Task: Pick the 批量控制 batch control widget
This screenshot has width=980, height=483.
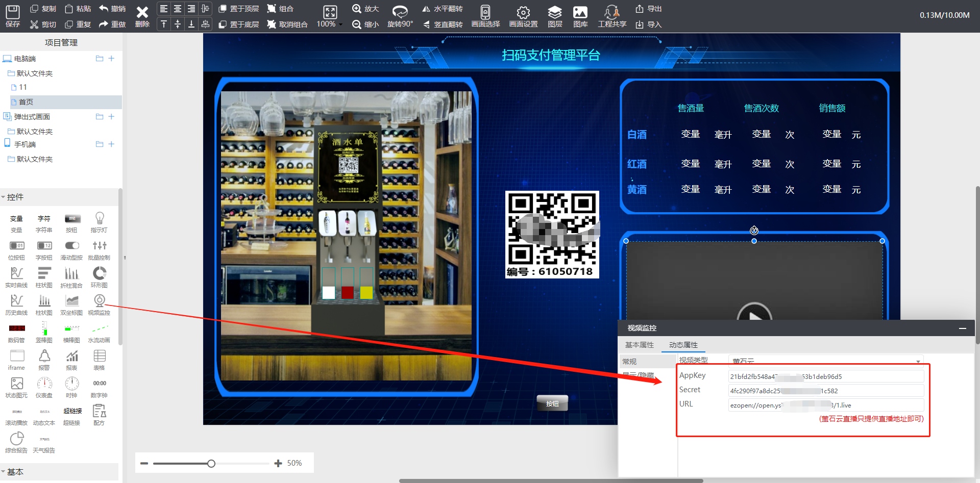Action: point(100,250)
